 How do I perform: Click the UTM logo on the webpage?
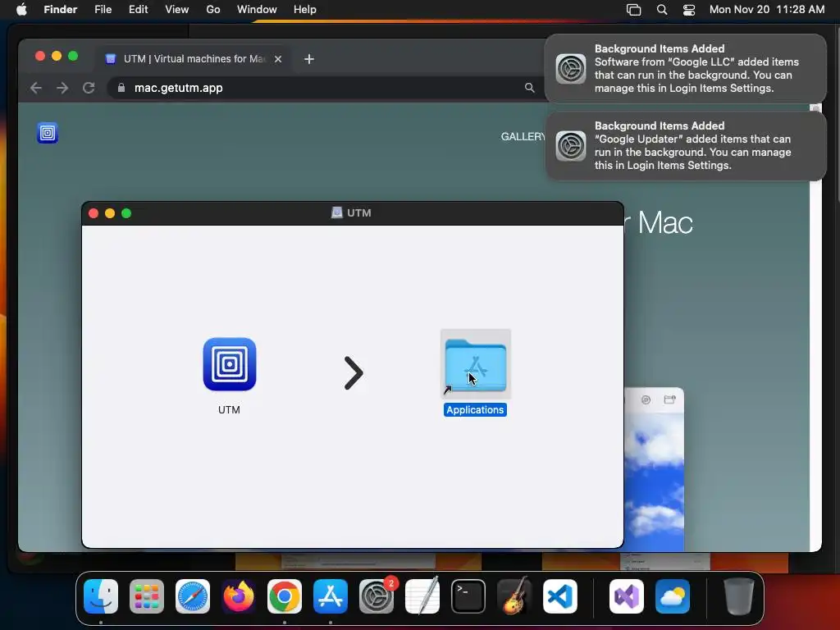(x=47, y=132)
